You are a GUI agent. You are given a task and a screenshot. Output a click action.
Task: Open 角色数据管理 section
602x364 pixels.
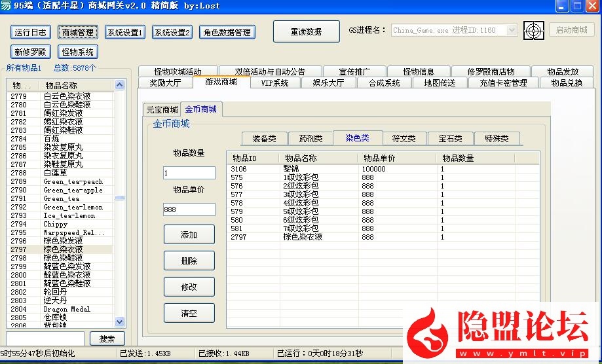point(227,32)
